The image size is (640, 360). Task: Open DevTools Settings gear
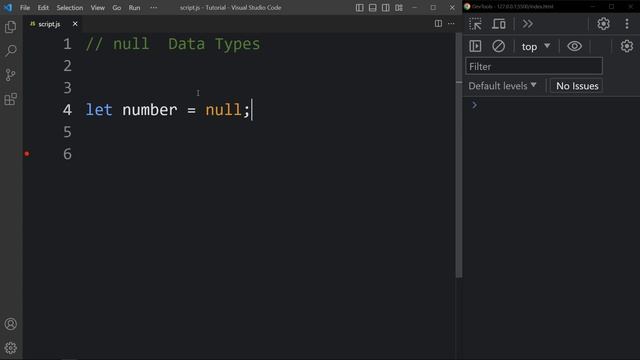click(603, 24)
